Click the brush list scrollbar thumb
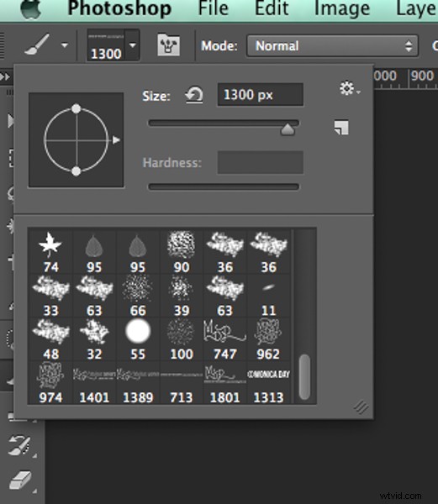Viewport: 438px width, 504px height. (304, 376)
